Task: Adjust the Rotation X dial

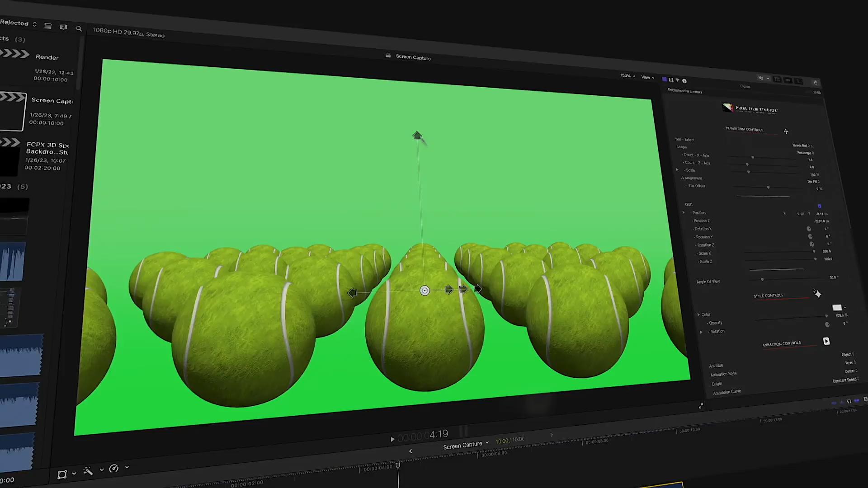Action: click(x=809, y=229)
